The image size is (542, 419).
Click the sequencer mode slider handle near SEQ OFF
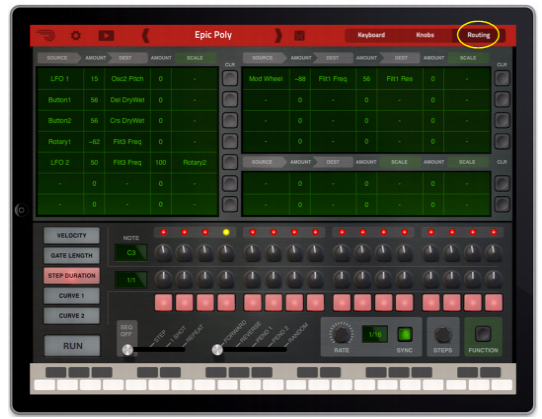point(128,350)
